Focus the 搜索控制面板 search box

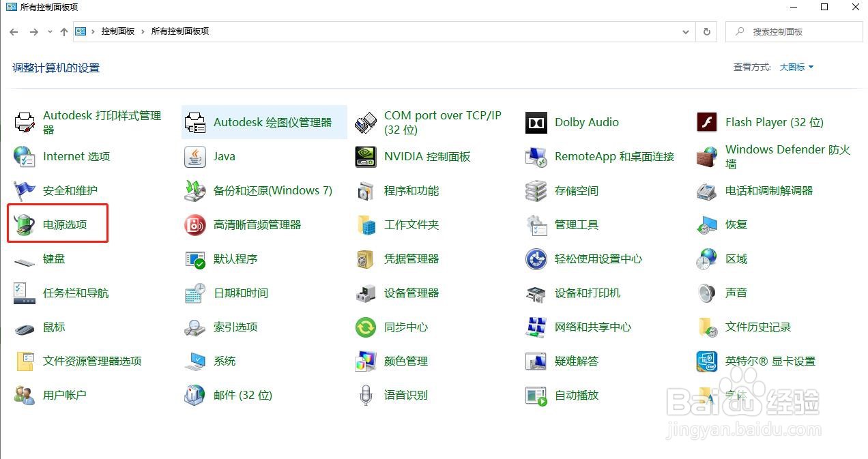(x=794, y=31)
